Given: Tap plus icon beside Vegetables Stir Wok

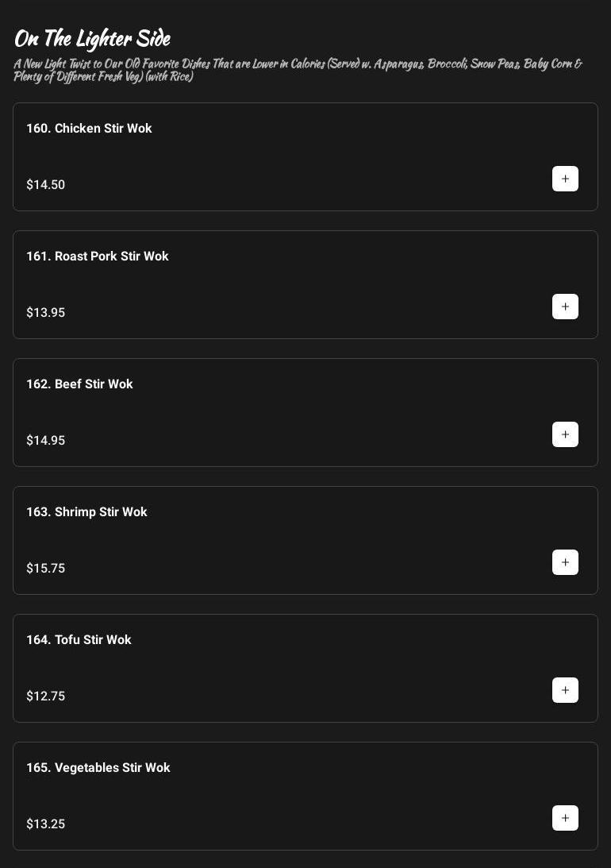Looking at the screenshot, I should [565, 818].
